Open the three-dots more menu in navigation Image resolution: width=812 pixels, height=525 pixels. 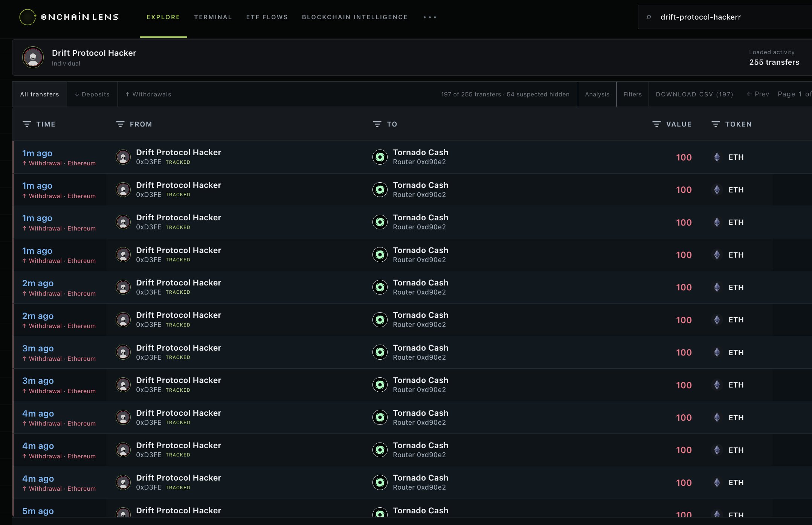click(x=430, y=17)
